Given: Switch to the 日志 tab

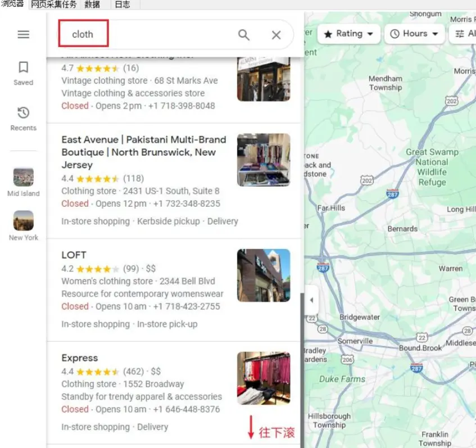Looking at the screenshot, I should click(x=123, y=4).
